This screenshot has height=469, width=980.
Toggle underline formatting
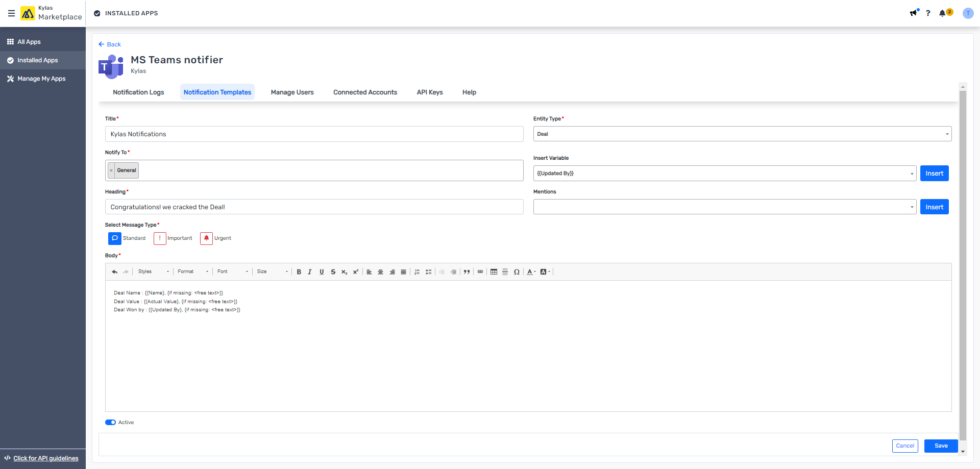322,272
